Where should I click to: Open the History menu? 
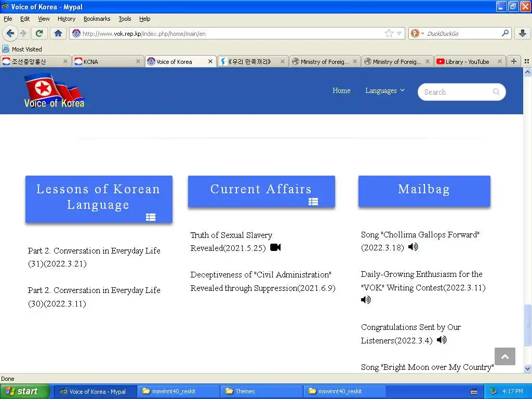coord(66,19)
